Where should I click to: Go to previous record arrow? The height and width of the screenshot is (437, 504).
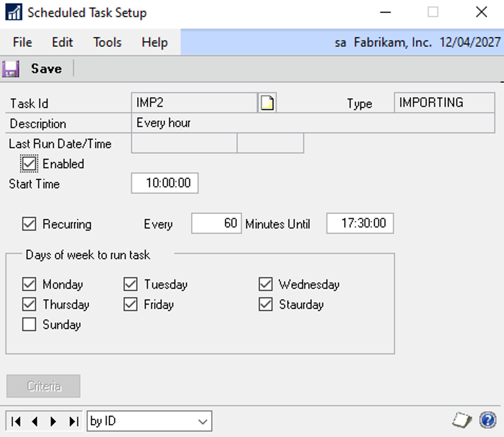pyautogui.click(x=35, y=421)
